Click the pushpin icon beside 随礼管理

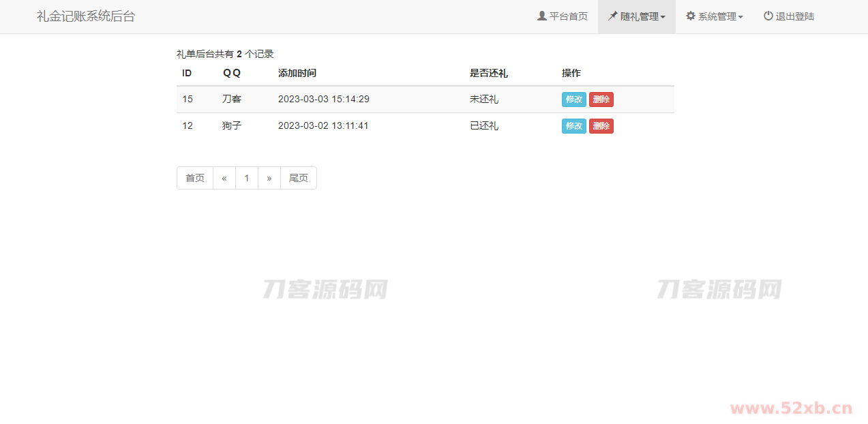pyautogui.click(x=613, y=16)
